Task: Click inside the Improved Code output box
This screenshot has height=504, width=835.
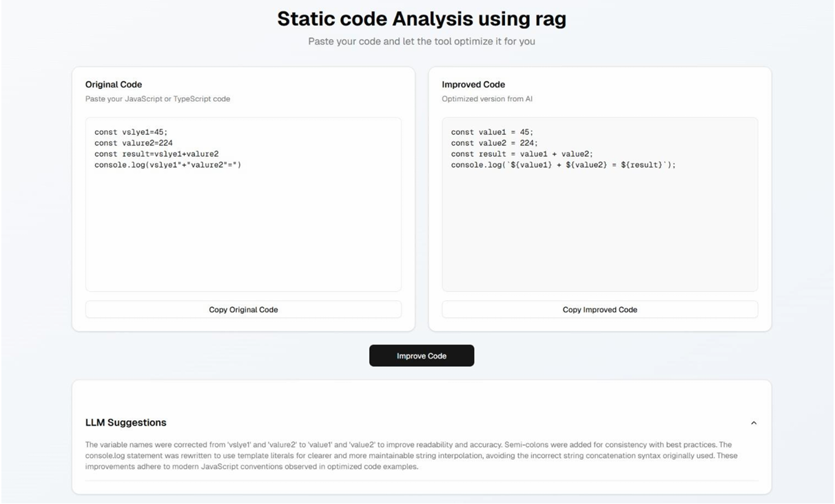Action: [600, 204]
